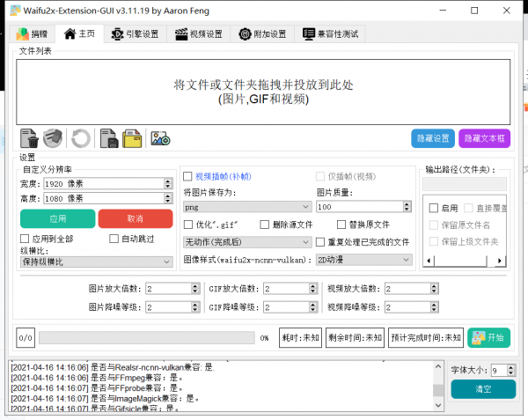Open the 视频设置 tab
The width and height of the screenshot is (528, 420).
tap(199, 34)
